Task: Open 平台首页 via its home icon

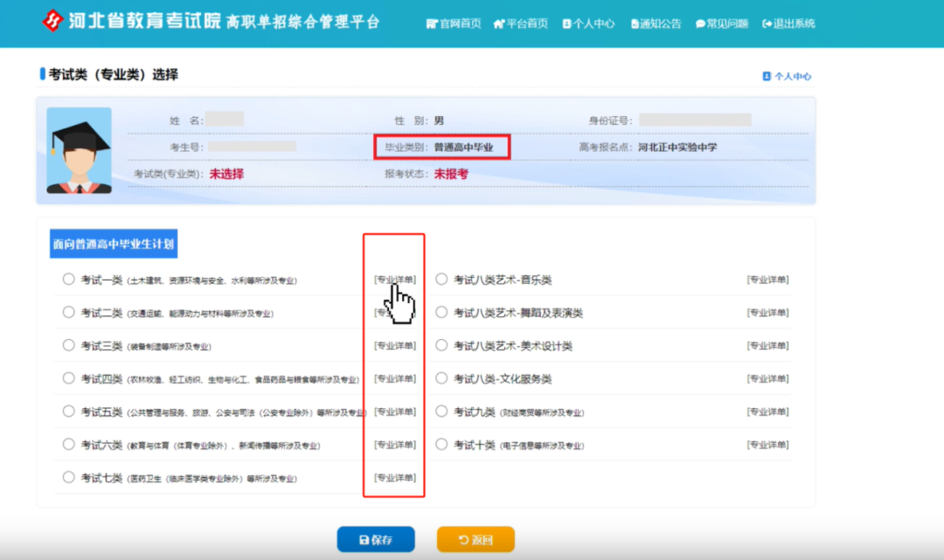Action: click(x=500, y=24)
